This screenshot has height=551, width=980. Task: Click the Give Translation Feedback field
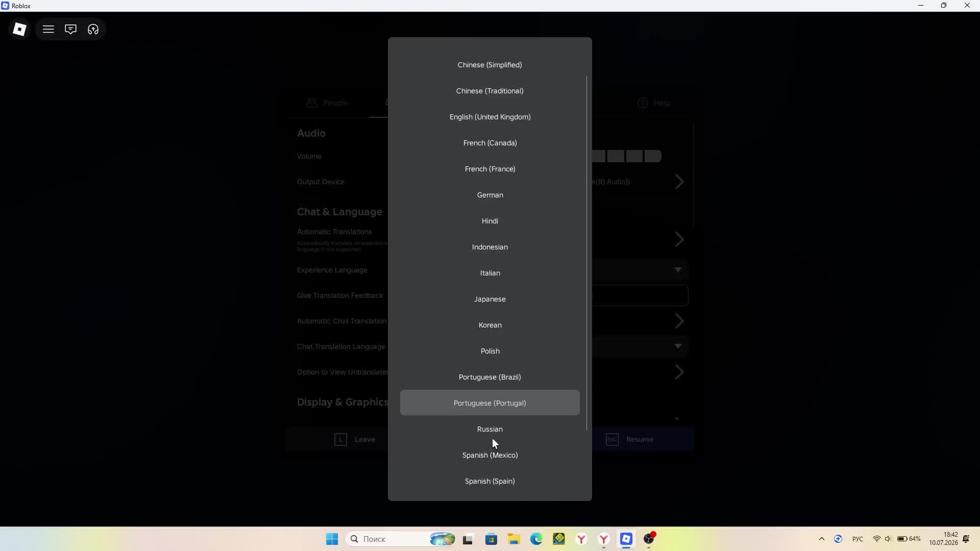(x=640, y=295)
